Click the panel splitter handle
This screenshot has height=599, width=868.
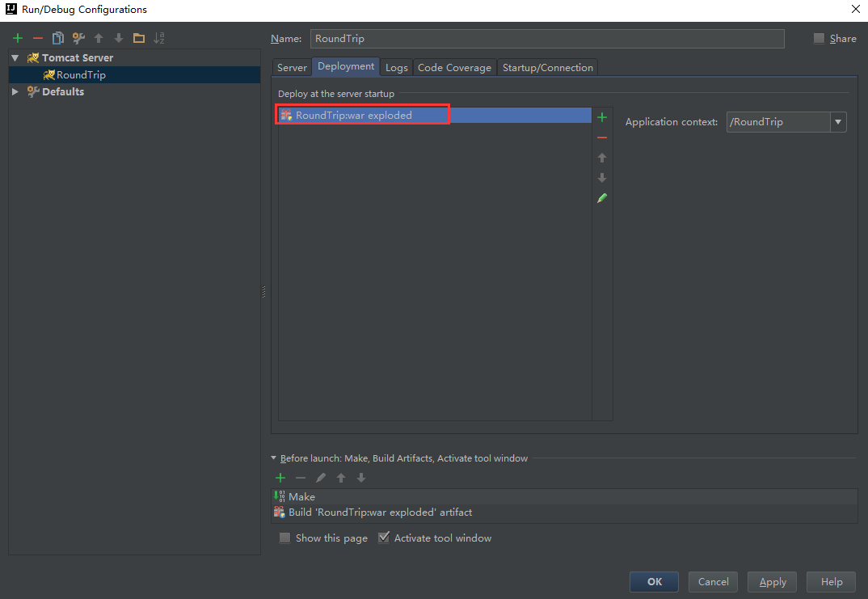coord(263,292)
